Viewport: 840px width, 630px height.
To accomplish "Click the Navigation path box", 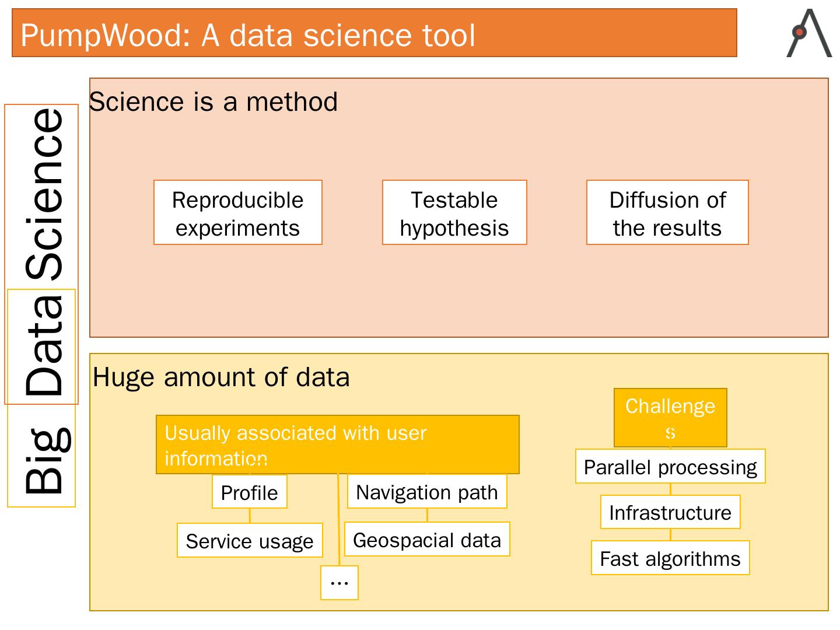I will click(427, 492).
